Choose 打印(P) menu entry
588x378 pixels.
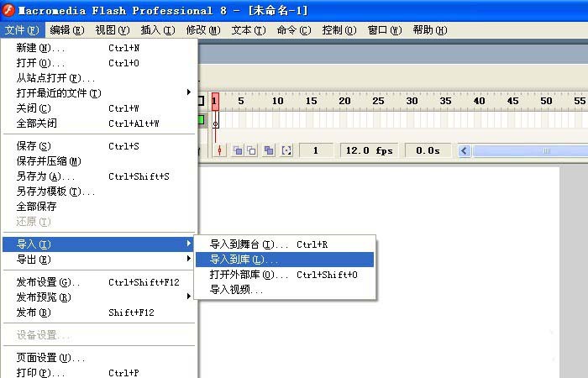[99, 373]
